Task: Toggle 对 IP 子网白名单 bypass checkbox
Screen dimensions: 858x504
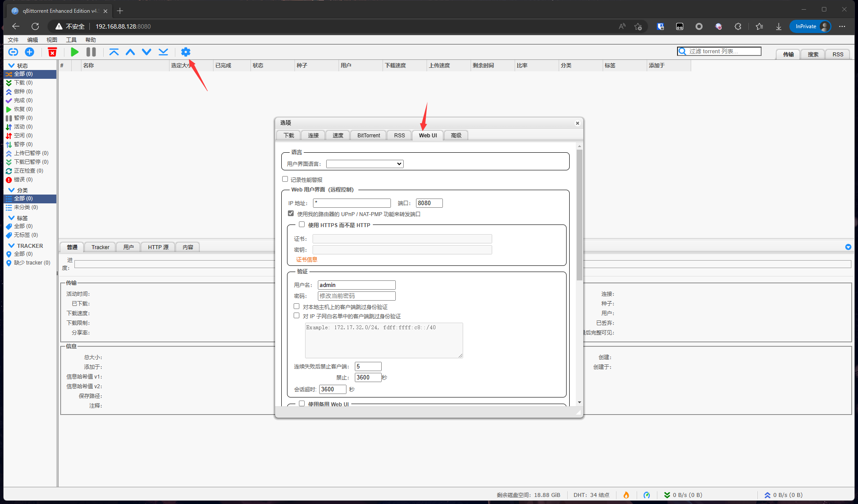Action: tap(296, 316)
